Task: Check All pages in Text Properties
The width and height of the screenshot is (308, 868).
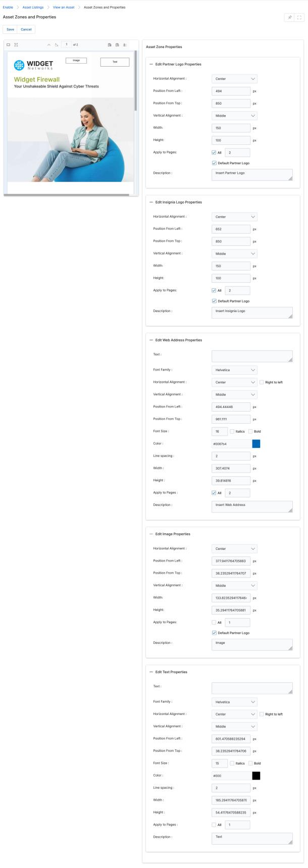Action: (x=214, y=825)
